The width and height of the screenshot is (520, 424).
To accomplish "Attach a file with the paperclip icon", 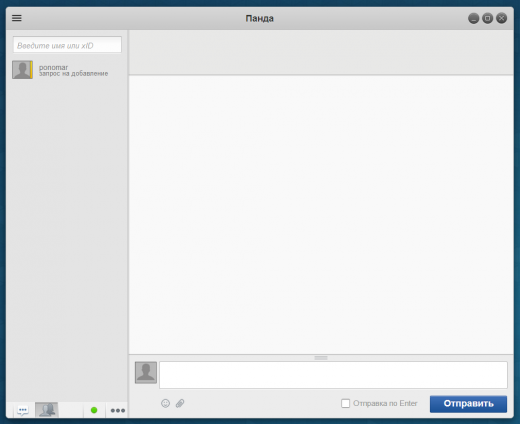I will tap(180, 403).
